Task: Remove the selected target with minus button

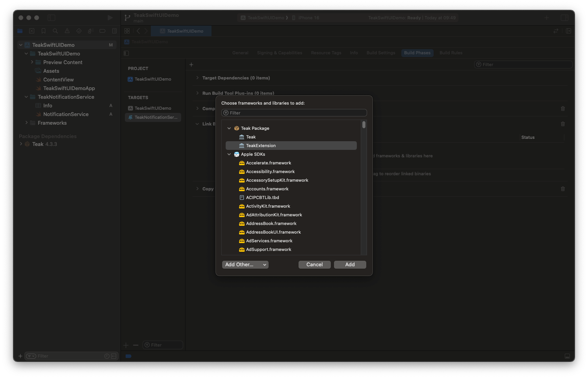Action: click(x=136, y=345)
